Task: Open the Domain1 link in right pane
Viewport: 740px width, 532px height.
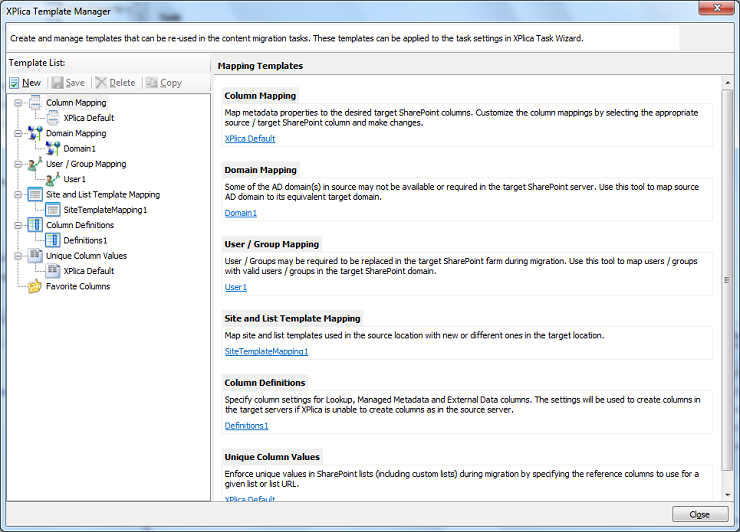Action: (241, 213)
